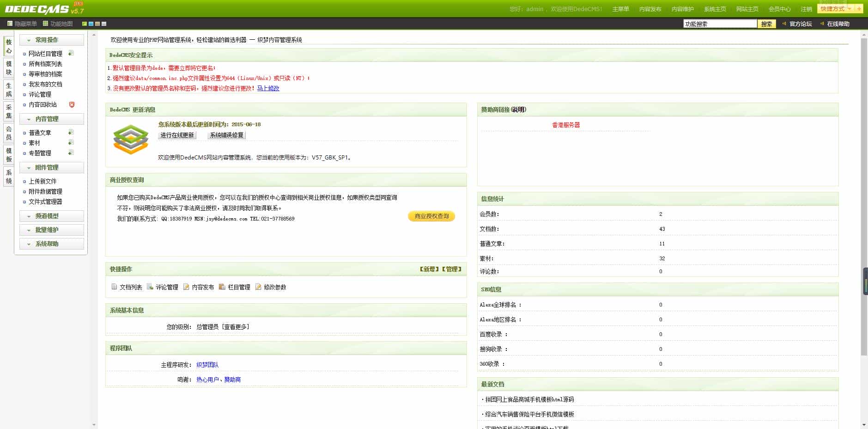Click 【管理】 in 快捷操作 header
The width and height of the screenshot is (868, 429).
coord(451,269)
